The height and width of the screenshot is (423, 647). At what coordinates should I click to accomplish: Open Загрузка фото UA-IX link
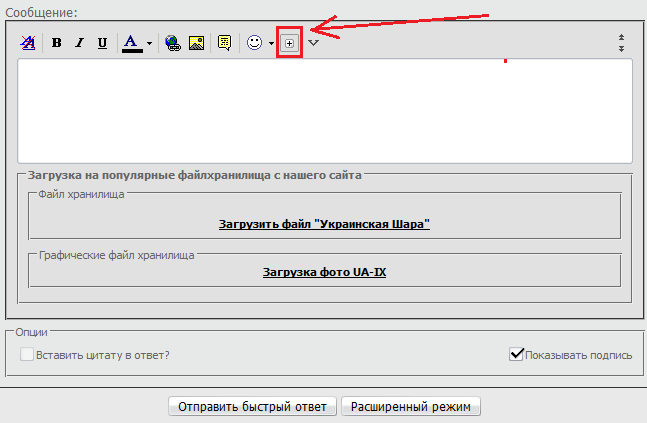tap(324, 272)
